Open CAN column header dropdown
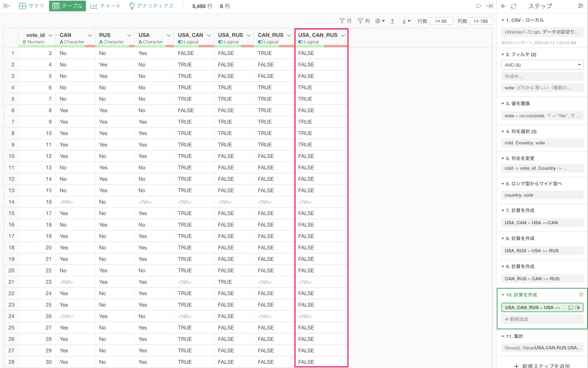 (x=90, y=35)
